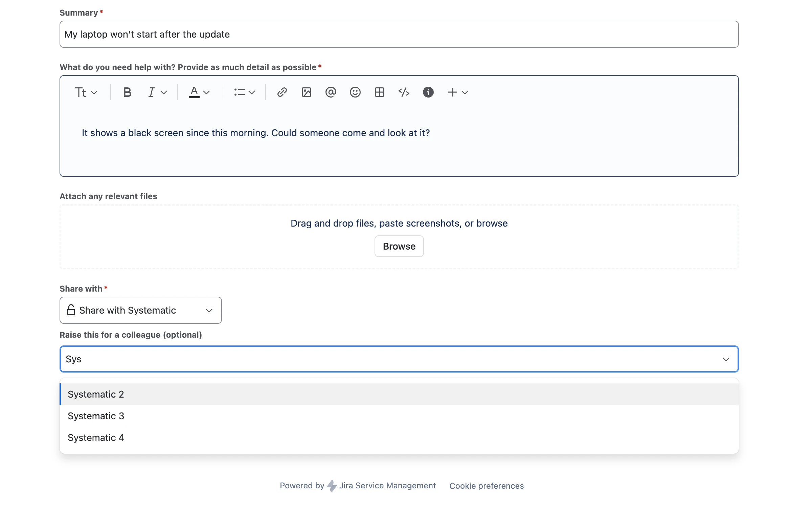This screenshot has width=812, height=508.
Task: Select Systematic 2 from the list
Action: (399, 394)
